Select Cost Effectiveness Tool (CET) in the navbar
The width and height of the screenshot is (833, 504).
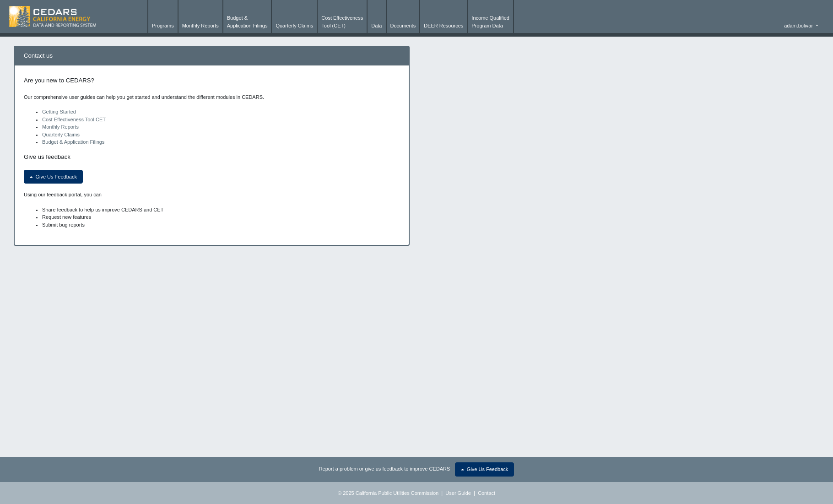pos(342,22)
